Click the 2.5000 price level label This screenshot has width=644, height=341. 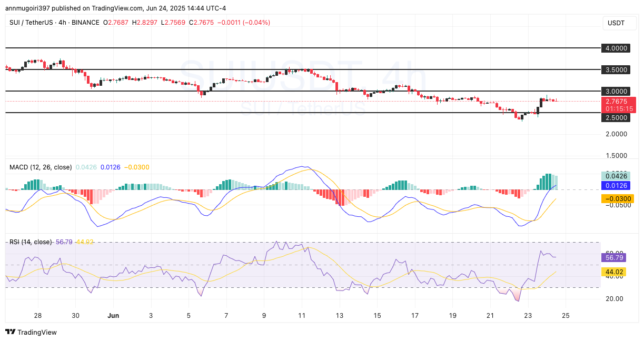[x=616, y=117]
